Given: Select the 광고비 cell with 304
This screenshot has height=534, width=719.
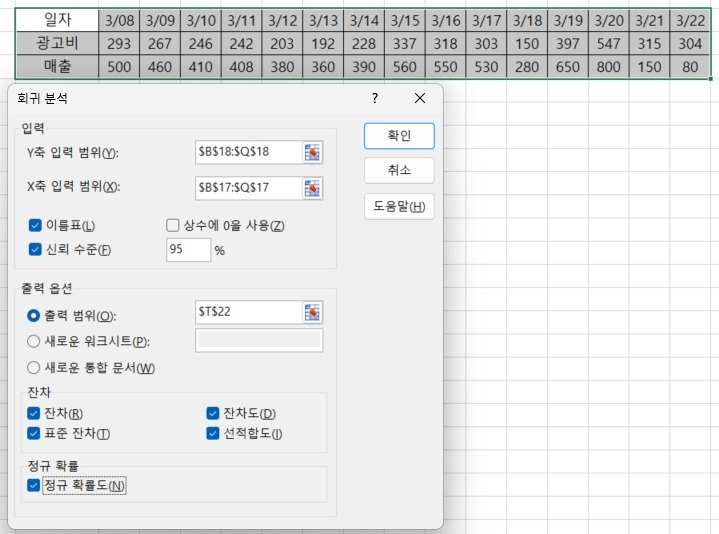Looking at the screenshot, I should pos(690,44).
